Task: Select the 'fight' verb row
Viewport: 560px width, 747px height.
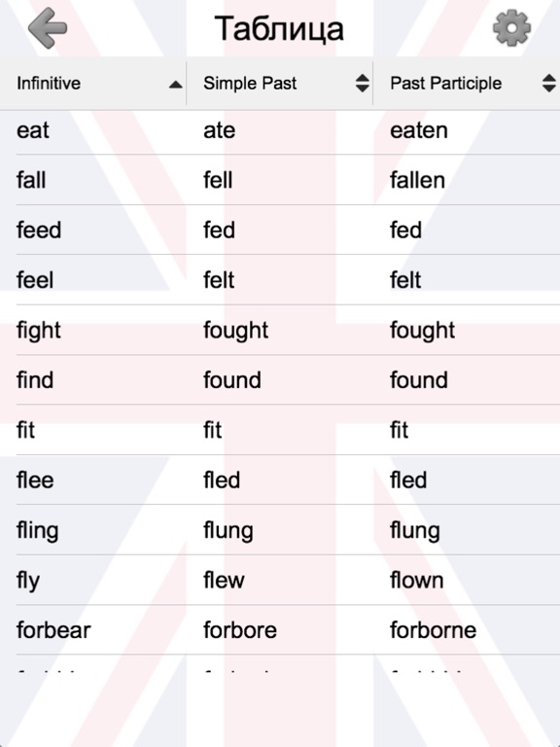Action: [x=280, y=330]
